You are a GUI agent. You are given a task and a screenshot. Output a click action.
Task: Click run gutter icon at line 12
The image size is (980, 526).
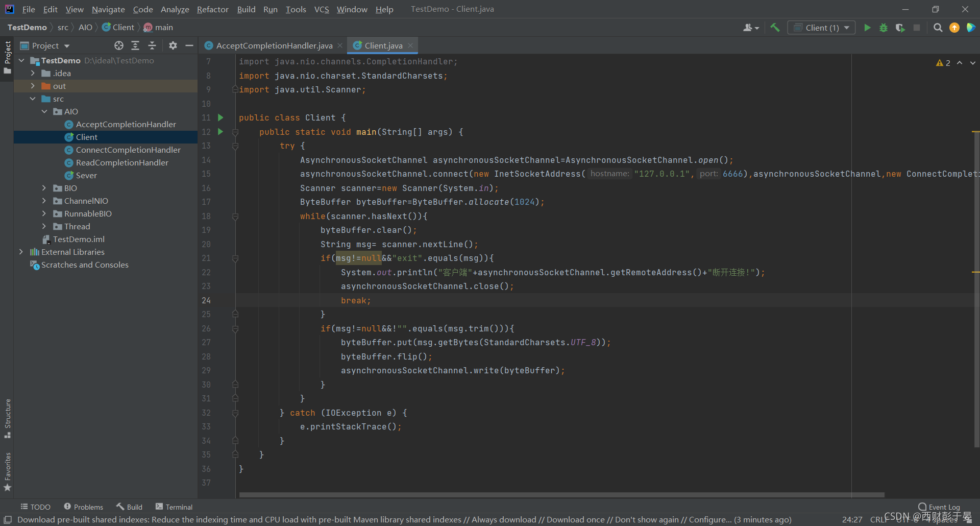[x=220, y=132]
